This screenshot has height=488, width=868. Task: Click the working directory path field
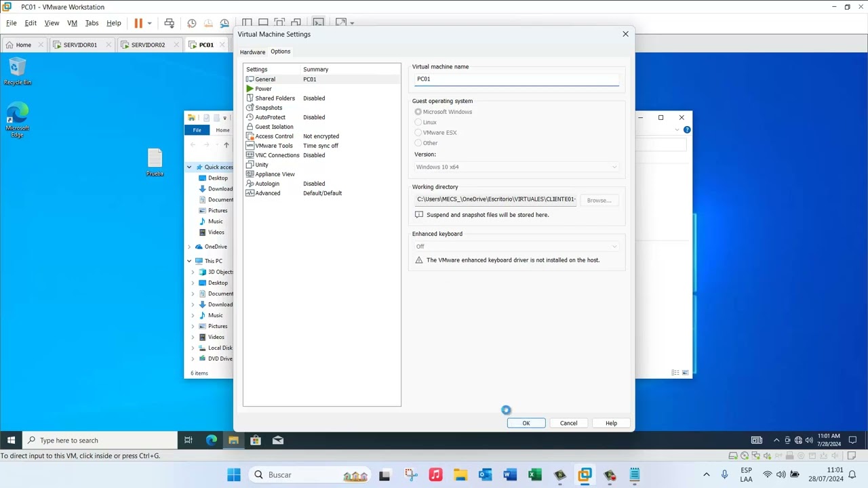[496, 200]
